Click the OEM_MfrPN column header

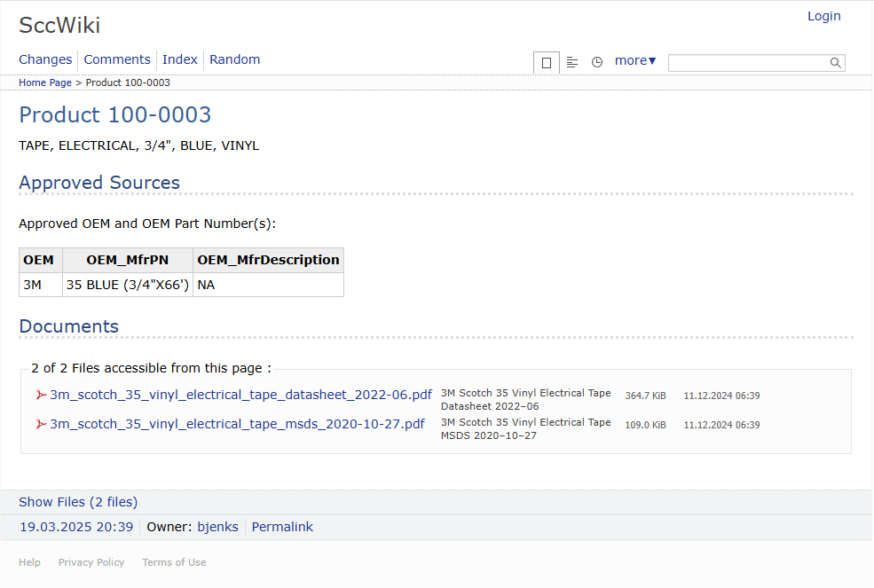[x=128, y=260]
